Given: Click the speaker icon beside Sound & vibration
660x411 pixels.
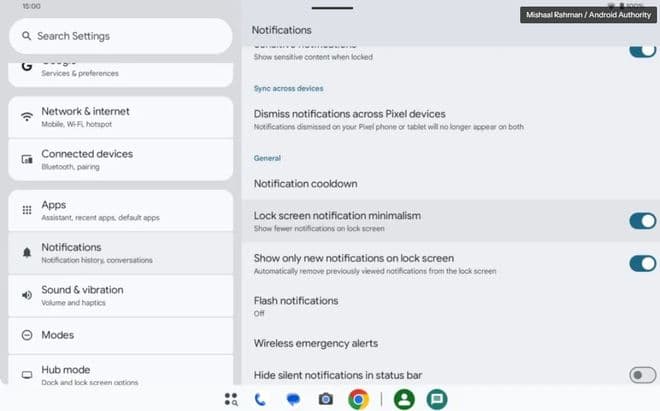Looking at the screenshot, I should [26, 295].
